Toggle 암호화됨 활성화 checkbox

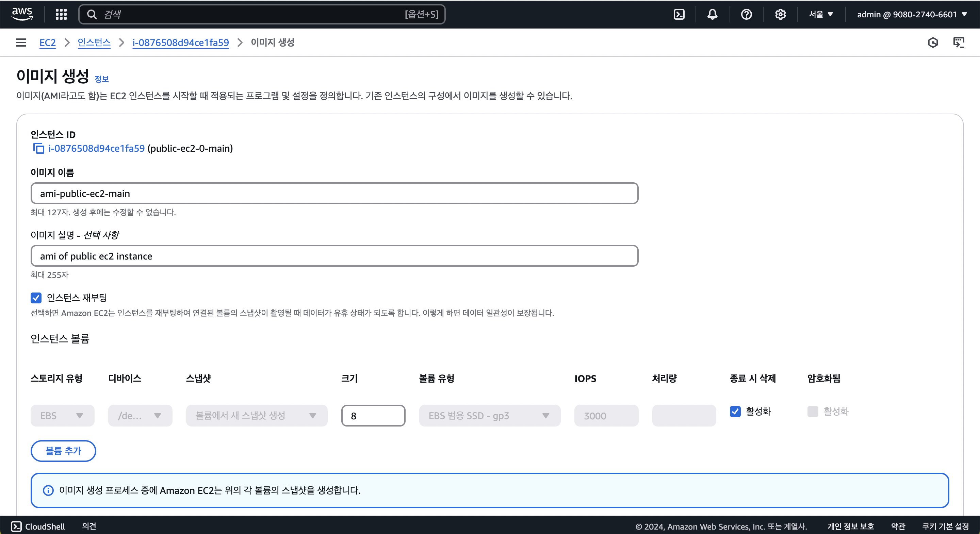[x=813, y=412]
